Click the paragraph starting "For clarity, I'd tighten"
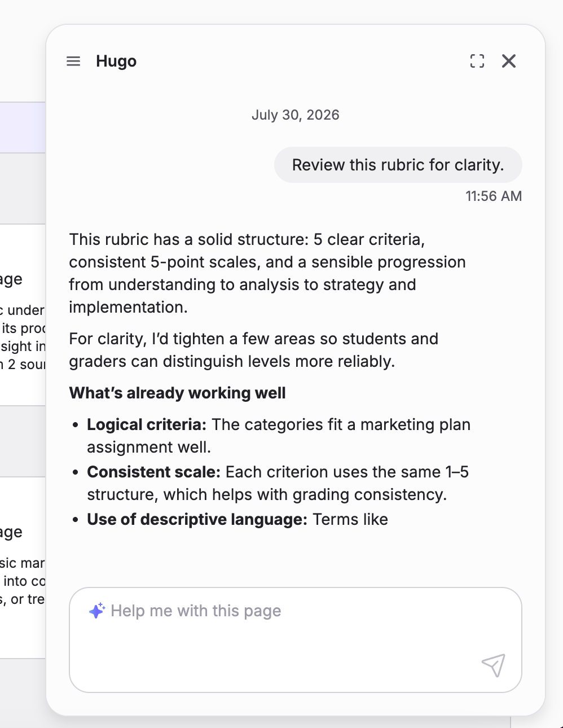 pos(254,350)
